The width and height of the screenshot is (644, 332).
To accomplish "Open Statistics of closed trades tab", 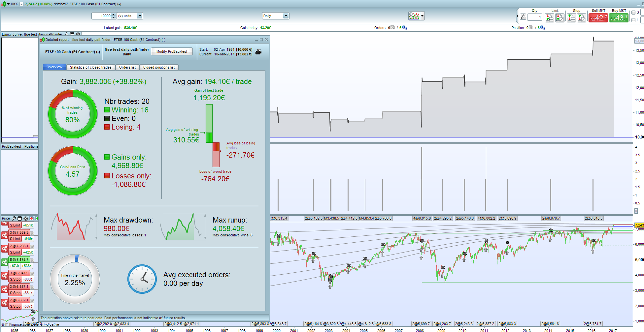I will tap(91, 67).
